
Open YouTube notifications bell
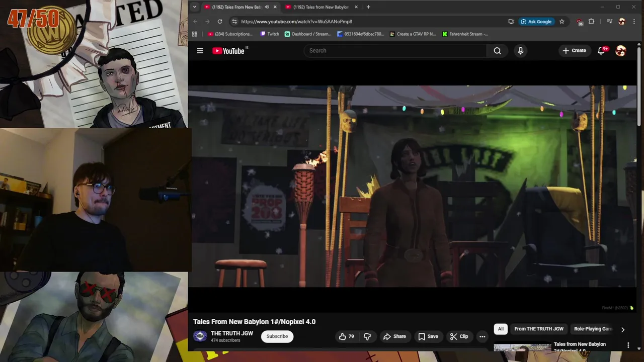601,51
